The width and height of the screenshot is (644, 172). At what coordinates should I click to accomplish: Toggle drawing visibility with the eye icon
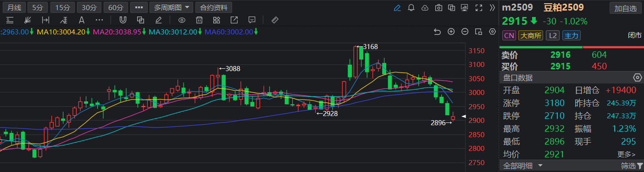[182, 20]
